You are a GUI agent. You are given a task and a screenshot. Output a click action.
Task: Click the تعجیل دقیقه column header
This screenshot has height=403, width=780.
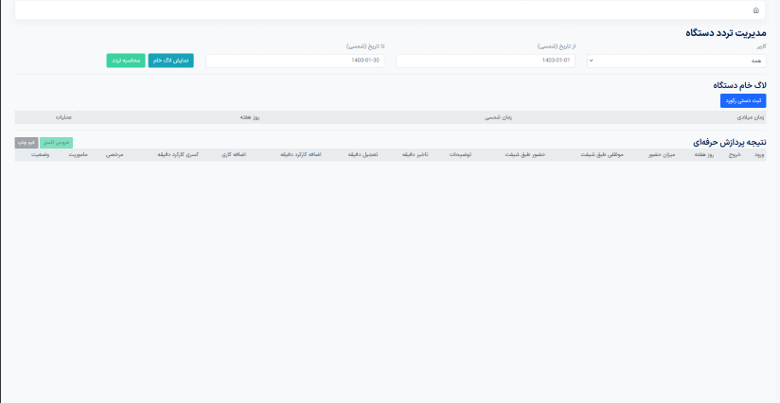(x=364, y=155)
